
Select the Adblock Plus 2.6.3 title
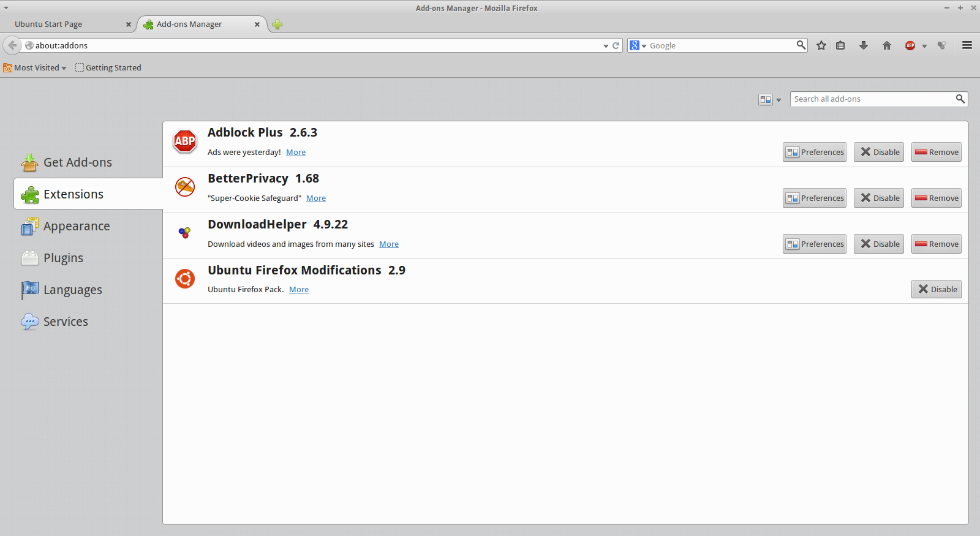point(262,132)
